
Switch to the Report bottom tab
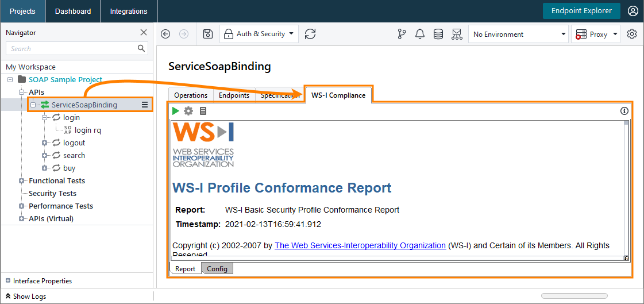pyautogui.click(x=185, y=269)
